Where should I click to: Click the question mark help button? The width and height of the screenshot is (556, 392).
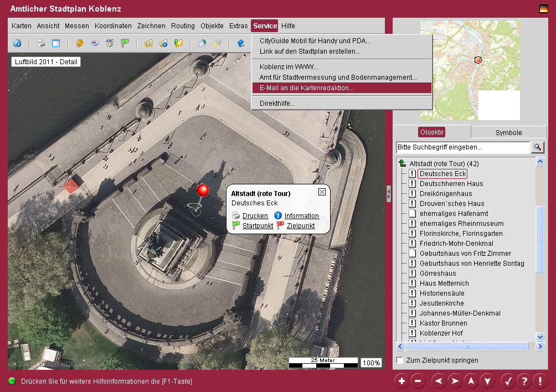(x=523, y=381)
